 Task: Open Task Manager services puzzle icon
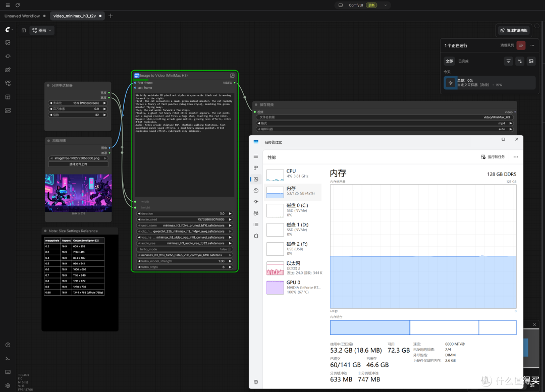pyautogui.click(x=256, y=236)
